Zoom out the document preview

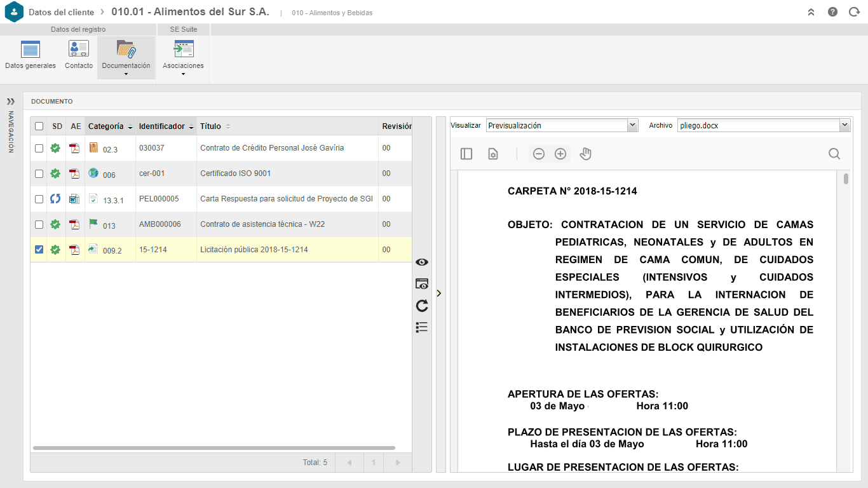coord(539,154)
